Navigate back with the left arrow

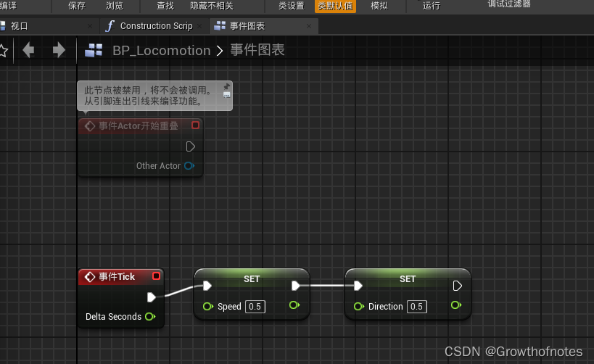tap(28, 50)
